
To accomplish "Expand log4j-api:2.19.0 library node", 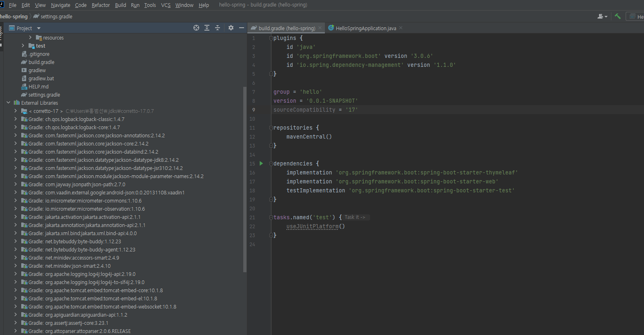I will tap(16, 274).
